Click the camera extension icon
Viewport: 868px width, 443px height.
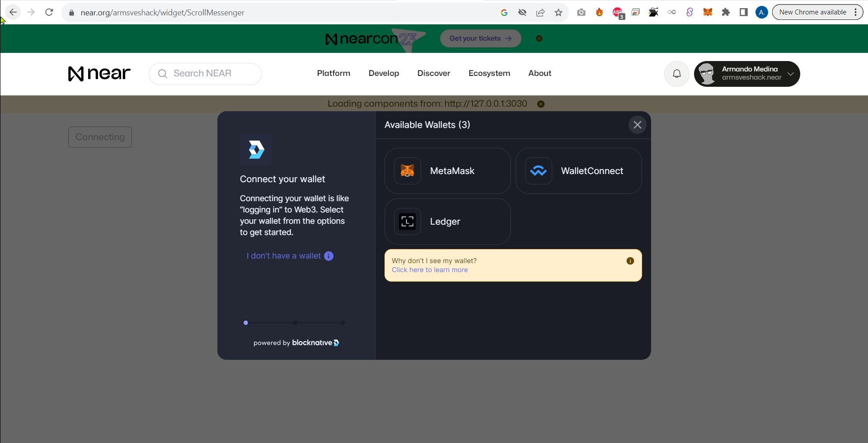(581, 13)
